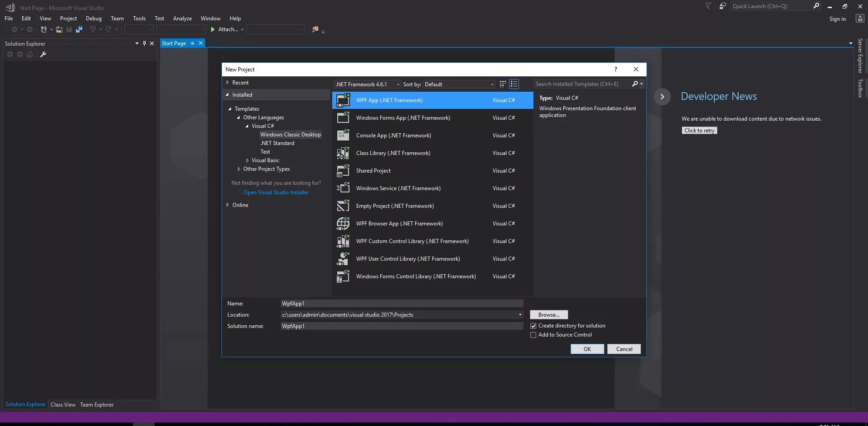
Task: Click the Windows Service template icon
Action: tap(343, 188)
